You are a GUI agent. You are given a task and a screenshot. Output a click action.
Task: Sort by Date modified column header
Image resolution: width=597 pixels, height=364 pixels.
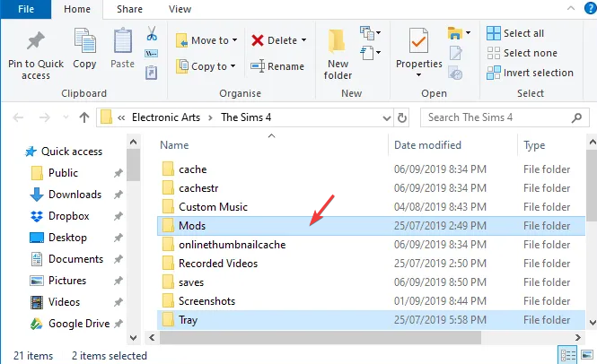427,145
